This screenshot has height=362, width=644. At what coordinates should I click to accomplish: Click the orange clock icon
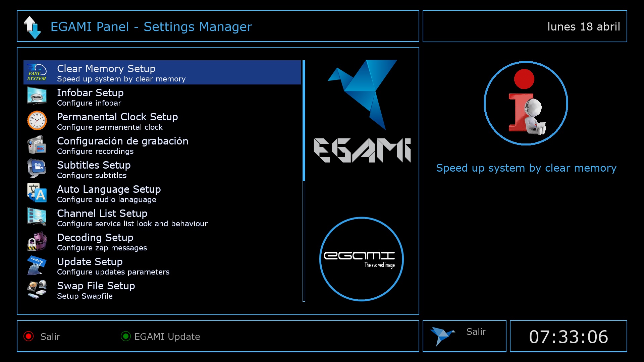(37, 120)
